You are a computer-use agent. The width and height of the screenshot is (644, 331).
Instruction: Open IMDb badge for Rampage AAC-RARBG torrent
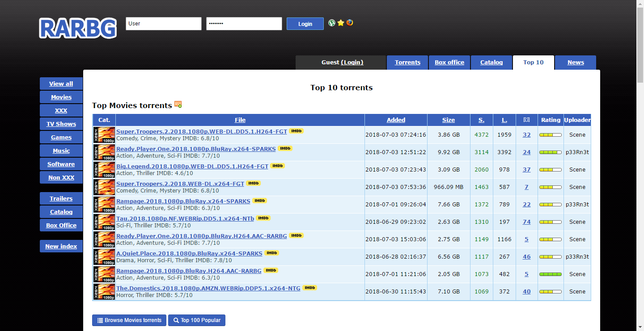(x=271, y=270)
